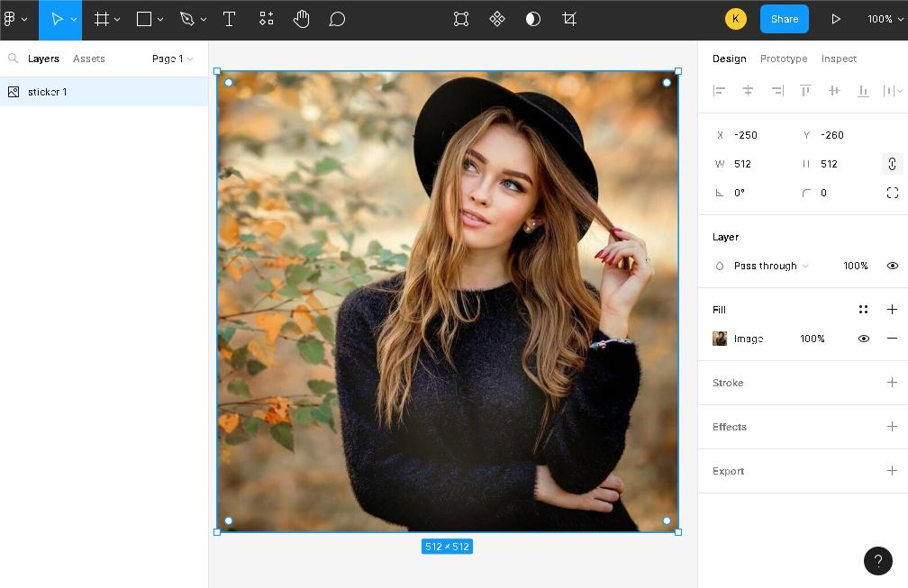The height and width of the screenshot is (588, 908).
Task: Switch to the Prototype tab
Action: tap(783, 59)
